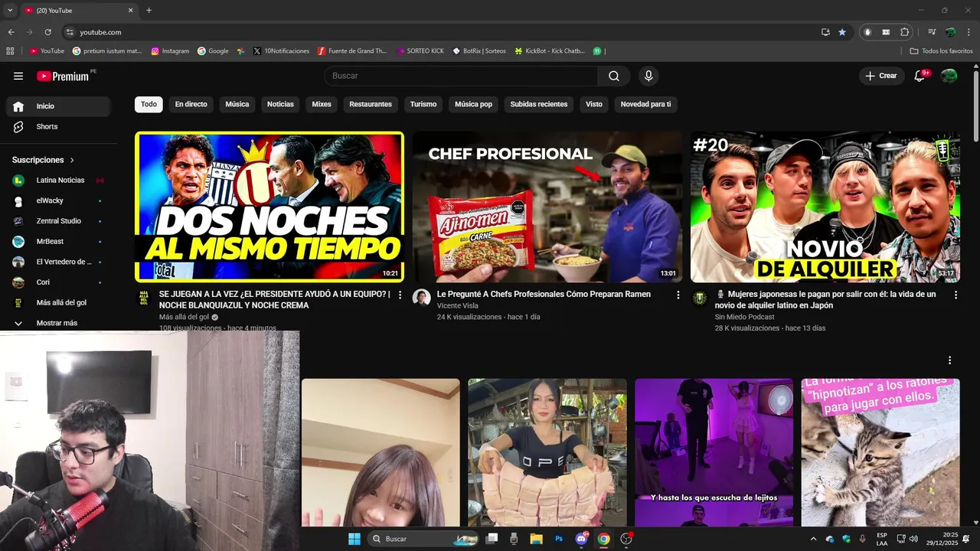
Task: Open the Chrome apps grid in bookmarks bar
Action: (x=10, y=51)
